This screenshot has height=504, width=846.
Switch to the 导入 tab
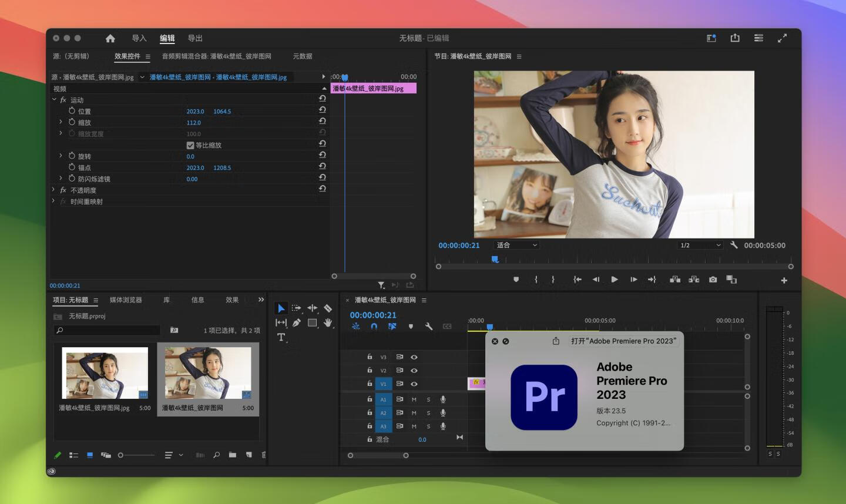pyautogui.click(x=139, y=38)
